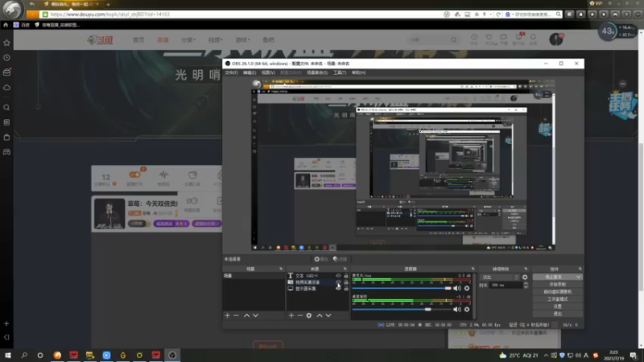Move the scene down in the Scenes panel
Screen dimensions: 644x362
coord(255,315)
